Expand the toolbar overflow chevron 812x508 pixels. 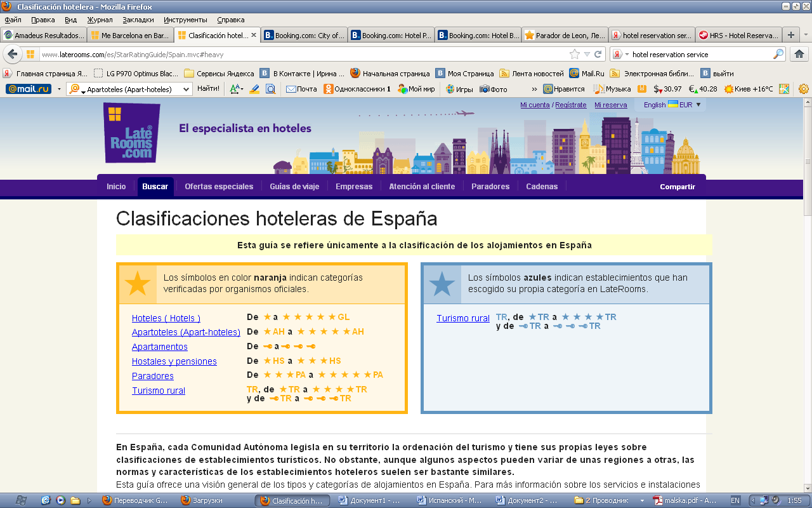(534, 90)
